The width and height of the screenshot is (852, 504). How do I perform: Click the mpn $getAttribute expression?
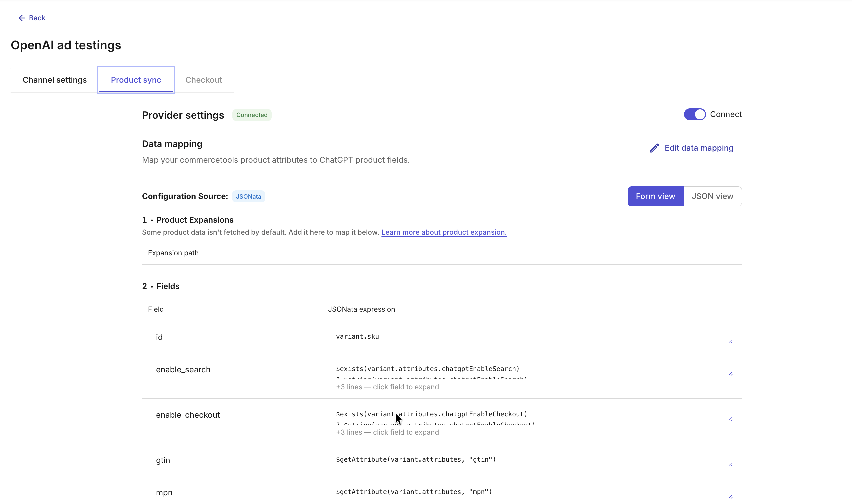414,492
